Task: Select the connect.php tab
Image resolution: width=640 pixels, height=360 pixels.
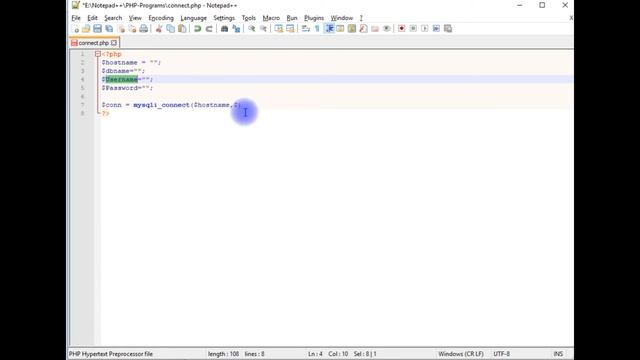Action: tap(94, 43)
